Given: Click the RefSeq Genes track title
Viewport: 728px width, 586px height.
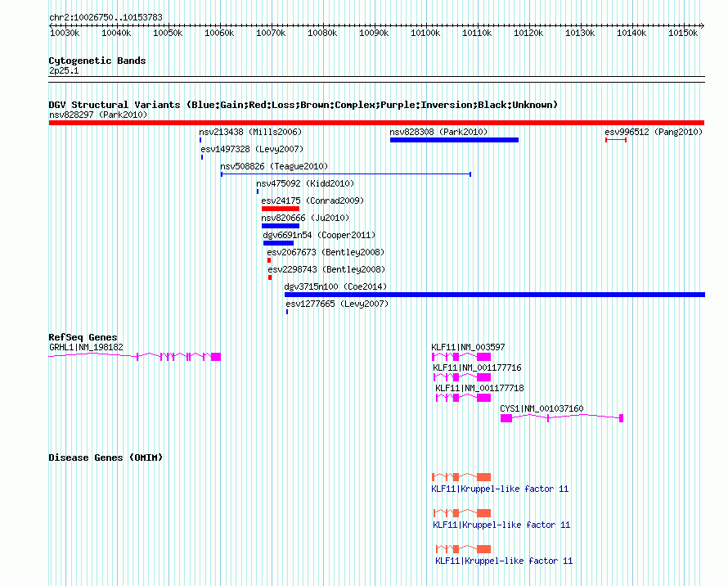Looking at the screenshot, I should [83, 337].
